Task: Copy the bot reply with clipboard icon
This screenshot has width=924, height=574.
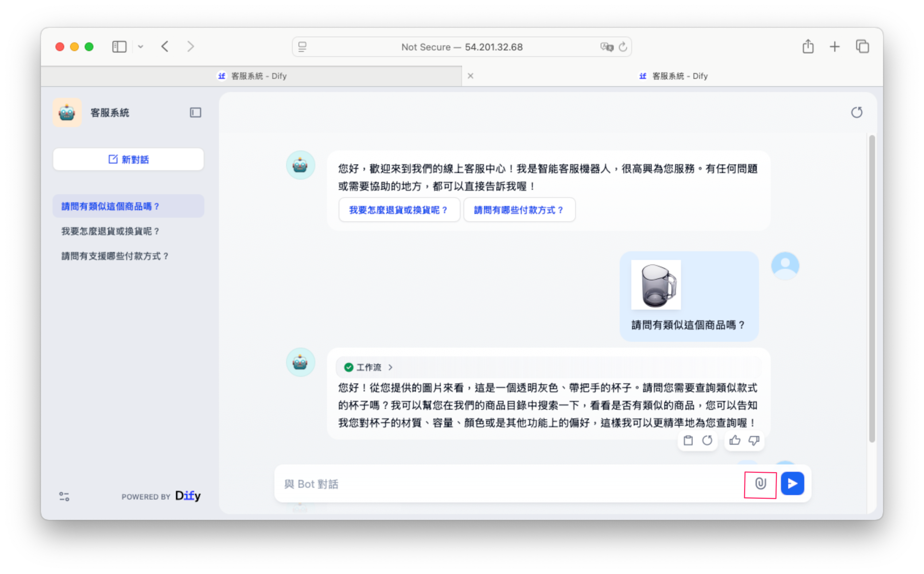Action: (x=688, y=440)
